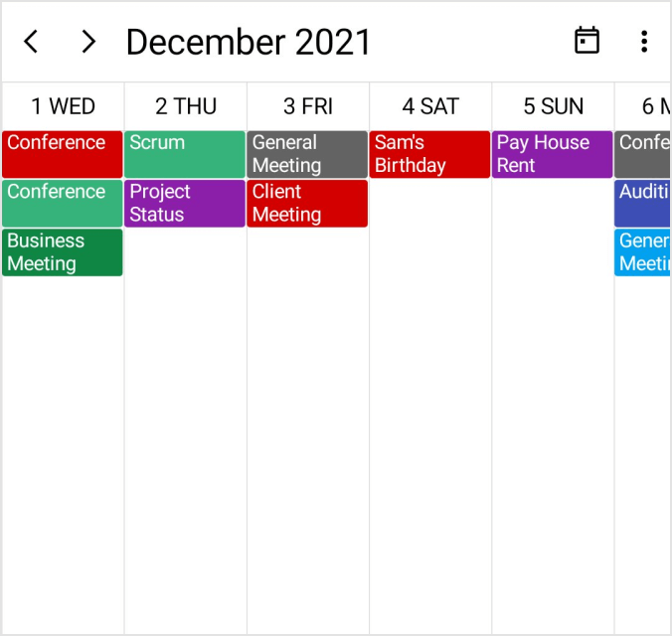Open the Business Meeting event

coord(63,252)
